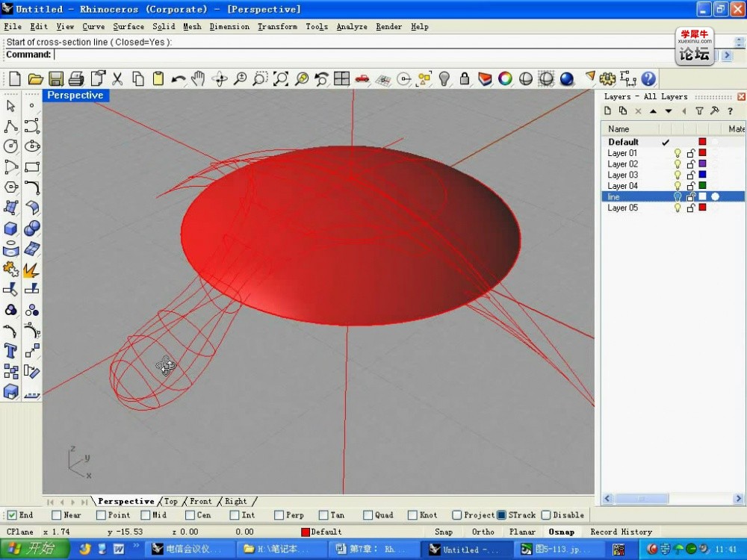Disable the End osnap checkbox

[13, 514]
